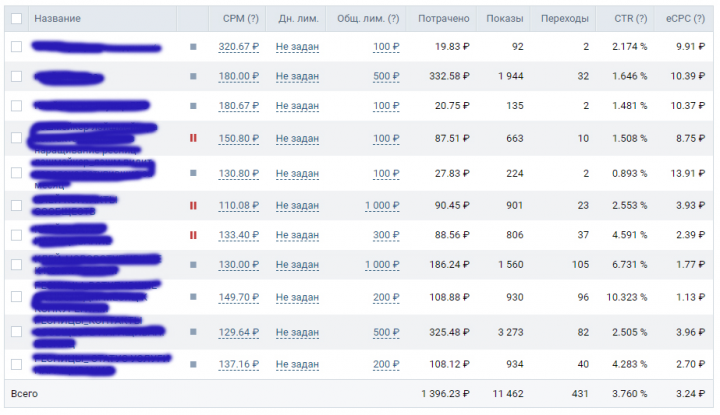This screenshot has height=415, width=720.
Task: Edit the 300 ₽ total limit
Action: pos(386,235)
